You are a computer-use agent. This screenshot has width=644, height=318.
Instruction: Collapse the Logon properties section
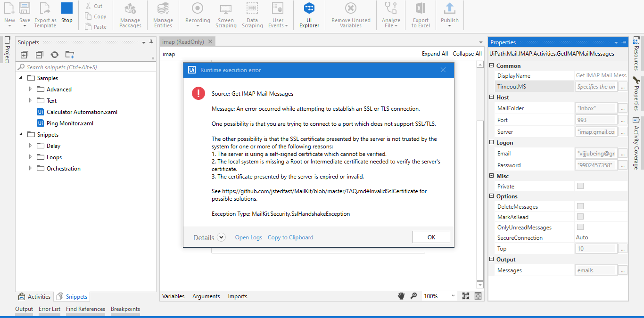[x=492, y=143]
